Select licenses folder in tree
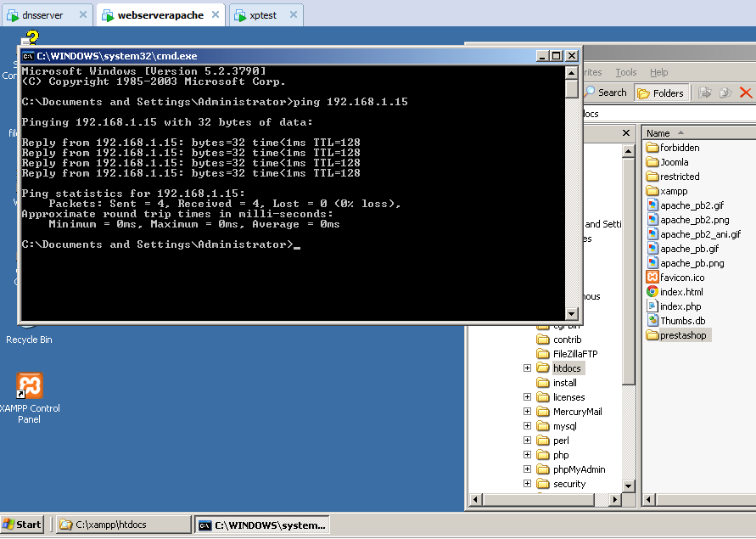Image resolution: width=756 pixels, height=539 pixels. (561, 397)
